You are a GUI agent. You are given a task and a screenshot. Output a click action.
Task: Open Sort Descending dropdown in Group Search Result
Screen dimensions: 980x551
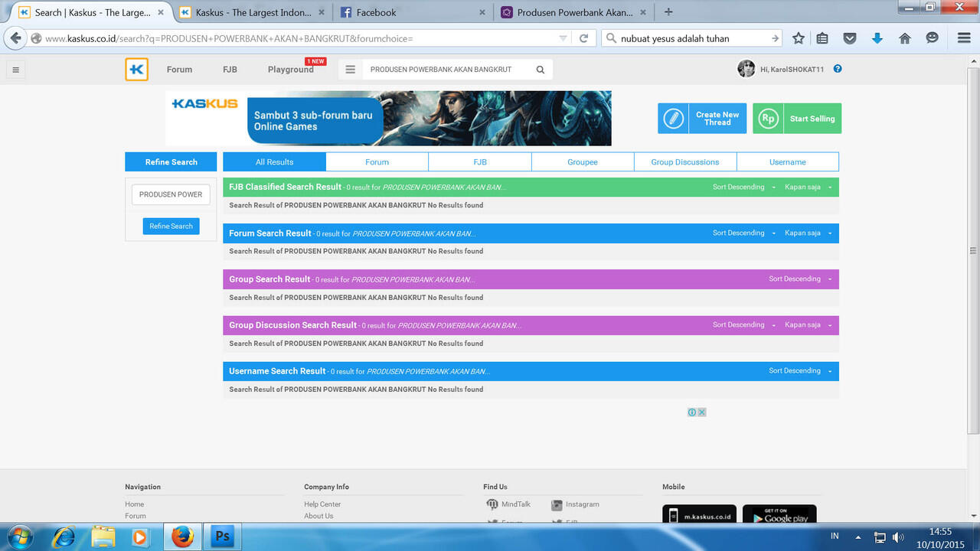coord(800,279)
